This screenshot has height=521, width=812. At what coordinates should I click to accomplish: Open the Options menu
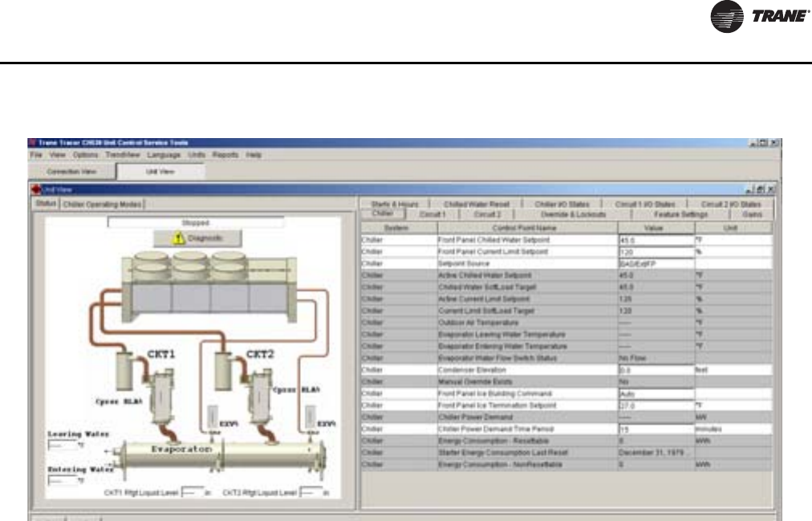point(85,155)
